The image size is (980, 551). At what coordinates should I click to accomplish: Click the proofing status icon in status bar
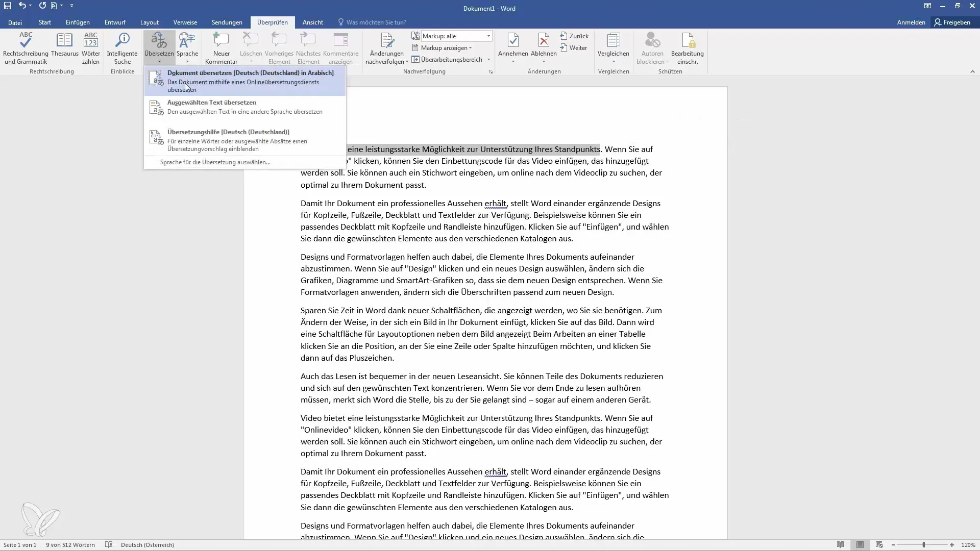tap(109, 545)
